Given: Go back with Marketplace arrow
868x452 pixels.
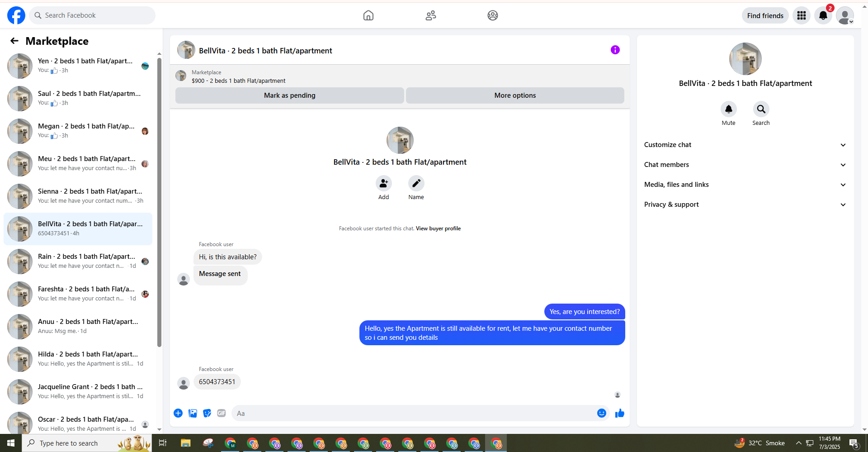Looking at the screenshot, I should coord(14,41).
